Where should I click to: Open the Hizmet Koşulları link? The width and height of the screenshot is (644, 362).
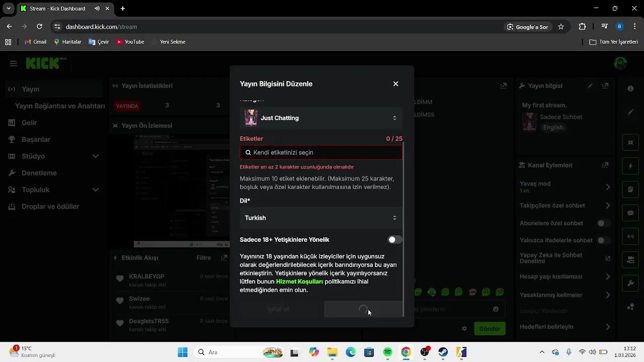pyautogui.click(x=299, y=282)
